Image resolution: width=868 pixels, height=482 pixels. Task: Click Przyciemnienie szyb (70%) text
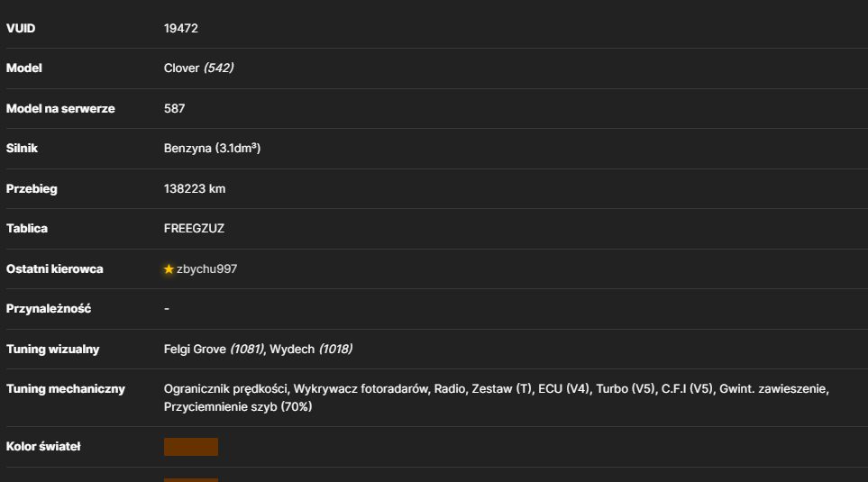click(x=238, y=406)
